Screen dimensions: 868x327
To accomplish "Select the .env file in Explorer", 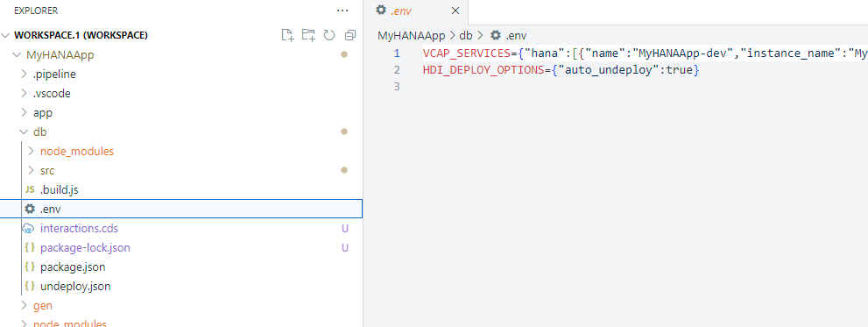I will tap(181, 209).
